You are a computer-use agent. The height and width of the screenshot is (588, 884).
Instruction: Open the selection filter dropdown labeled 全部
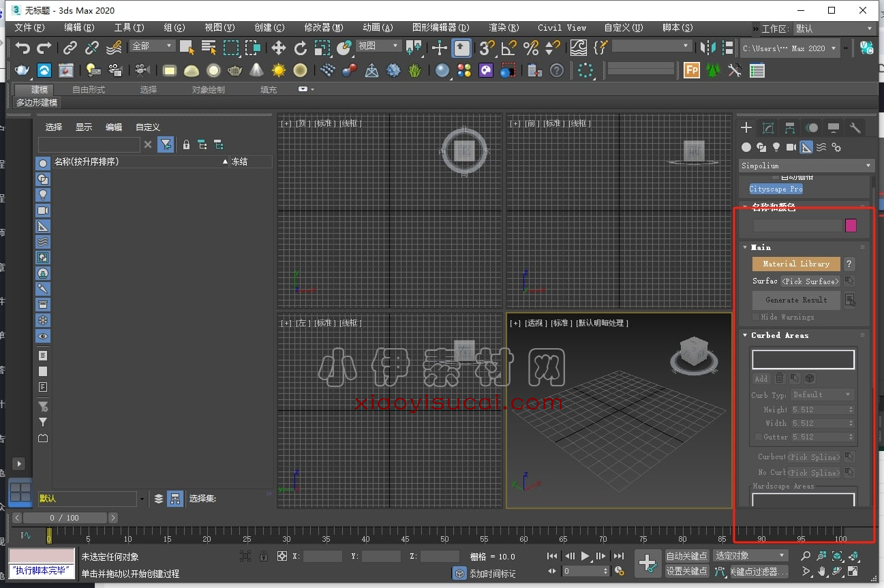153,46
